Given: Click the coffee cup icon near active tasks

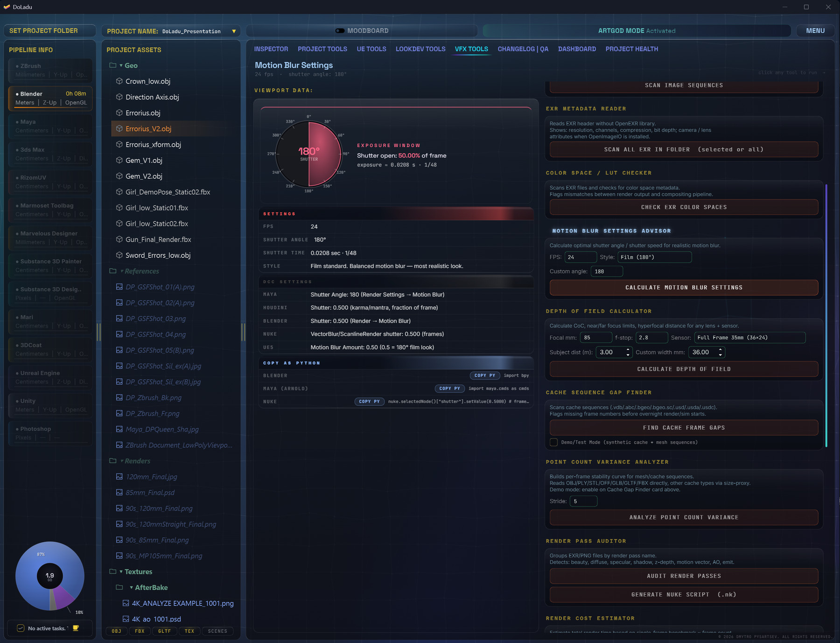Looking at the screenshot, I should tap(76, 628).
